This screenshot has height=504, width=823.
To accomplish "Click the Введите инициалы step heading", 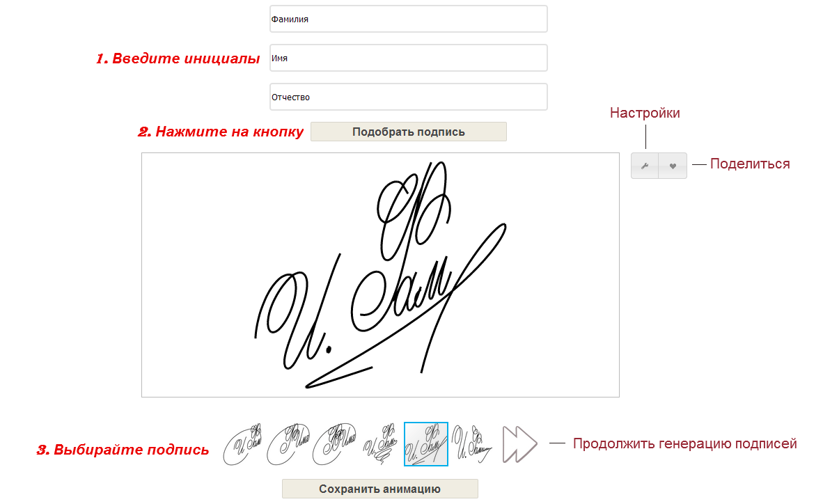I will pyautogui.click(x=178, y=58).
